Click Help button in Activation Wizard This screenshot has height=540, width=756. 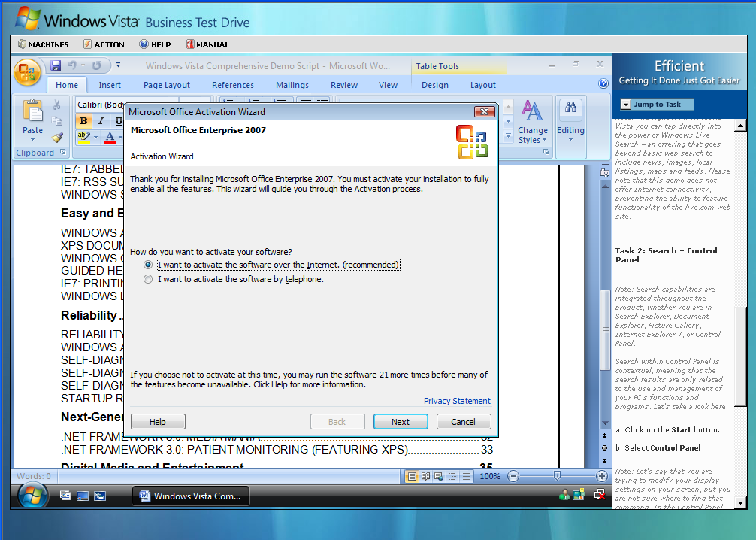tap(158, 422)
